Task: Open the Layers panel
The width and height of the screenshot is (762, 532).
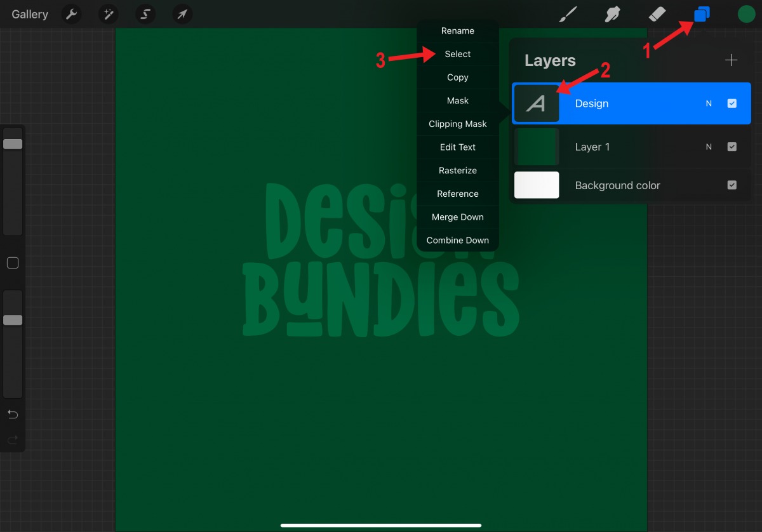Action: [701, 14]
